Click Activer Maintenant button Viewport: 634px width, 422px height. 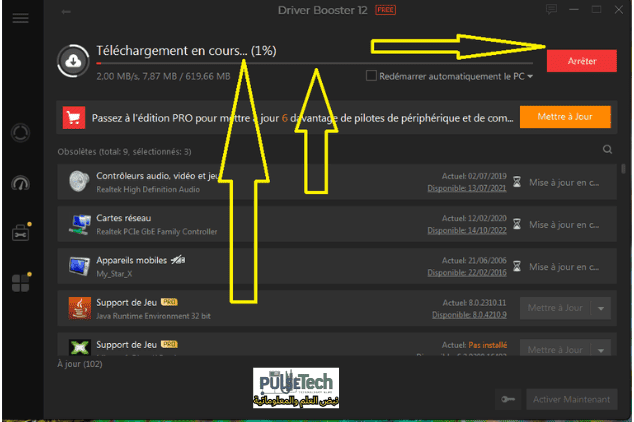(x=571, y=399)
